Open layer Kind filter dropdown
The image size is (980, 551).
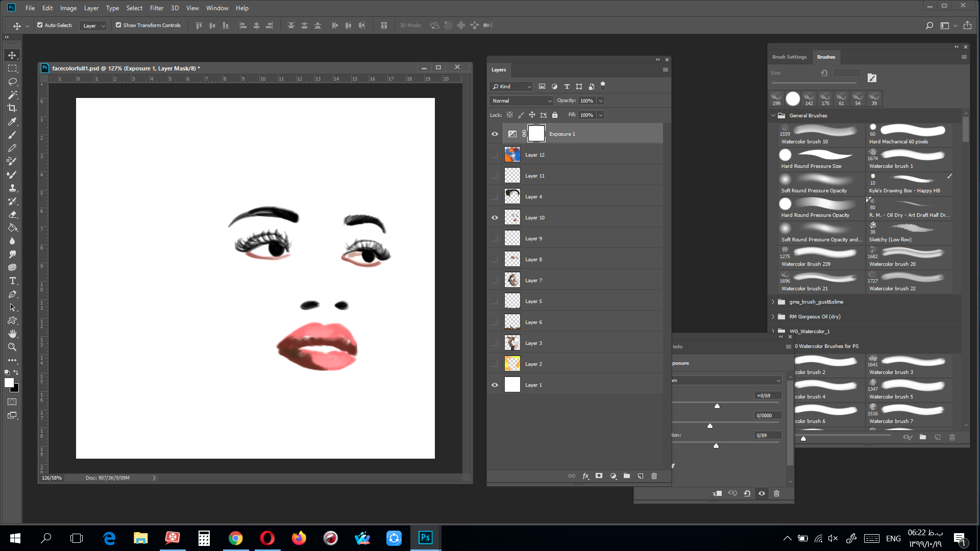(511, 87)
